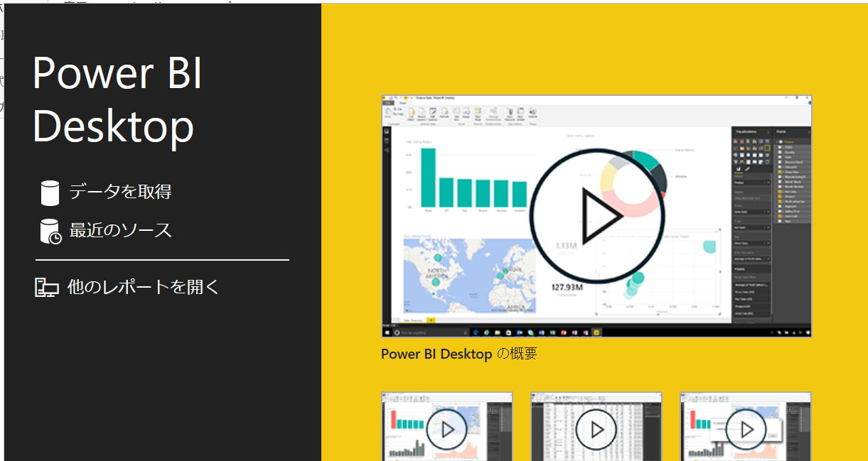The height and width of the screenshot is (461, 868).
Task: Click the Power BI Desktop title text
Action: [118, 99]
